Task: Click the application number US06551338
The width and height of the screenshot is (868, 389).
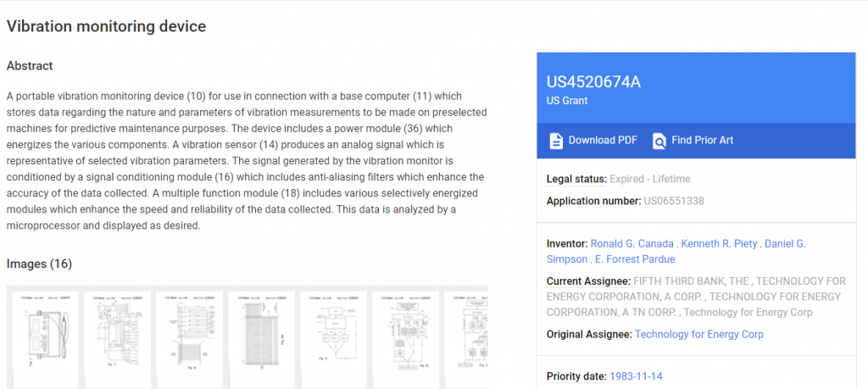Action: pos(674,202)
